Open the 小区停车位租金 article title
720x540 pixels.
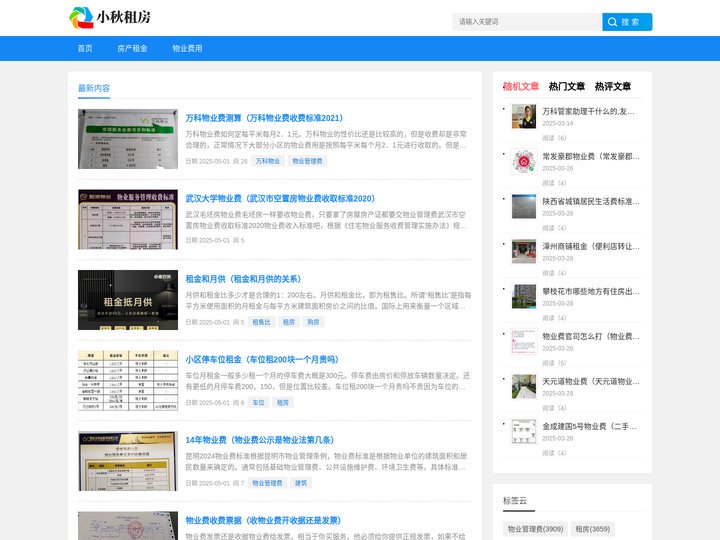click(x=262, y=359)
